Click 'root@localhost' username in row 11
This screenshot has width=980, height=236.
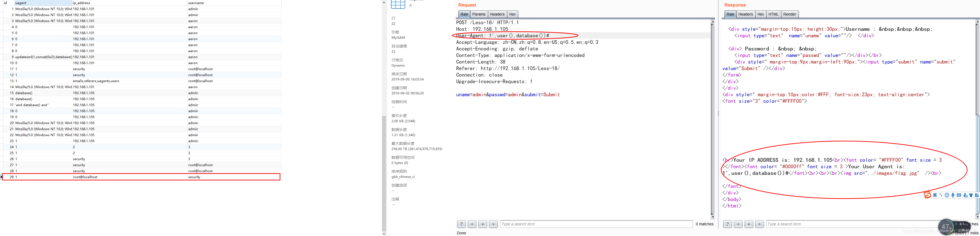click(234, 69)
